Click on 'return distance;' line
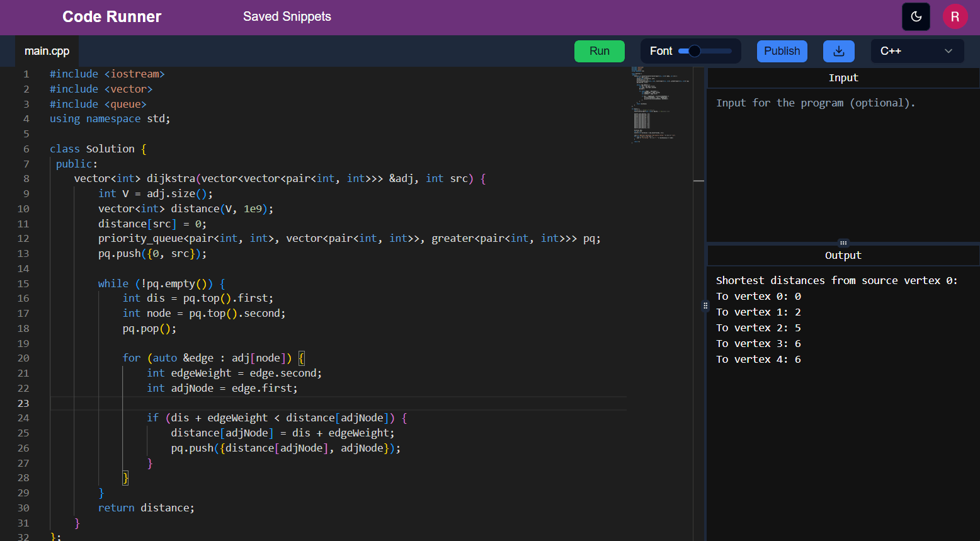The image size is (980, 541). pyautogui.click(x=147, y=508)
